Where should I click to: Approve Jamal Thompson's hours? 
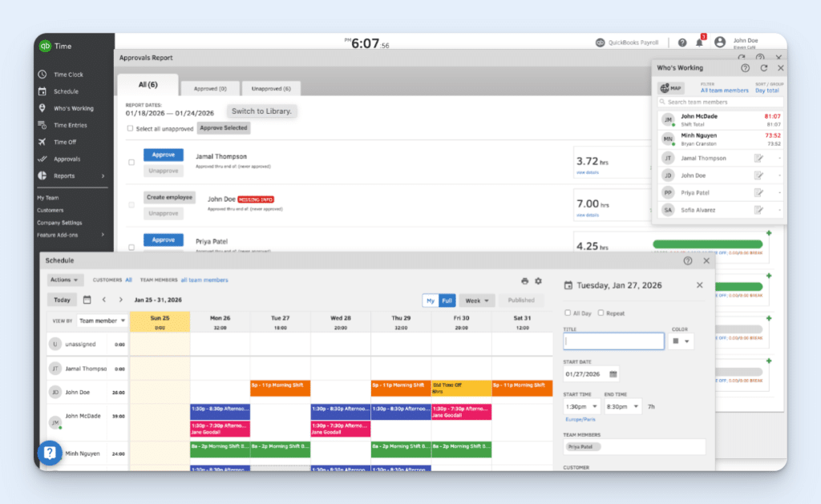coord(163,155)
